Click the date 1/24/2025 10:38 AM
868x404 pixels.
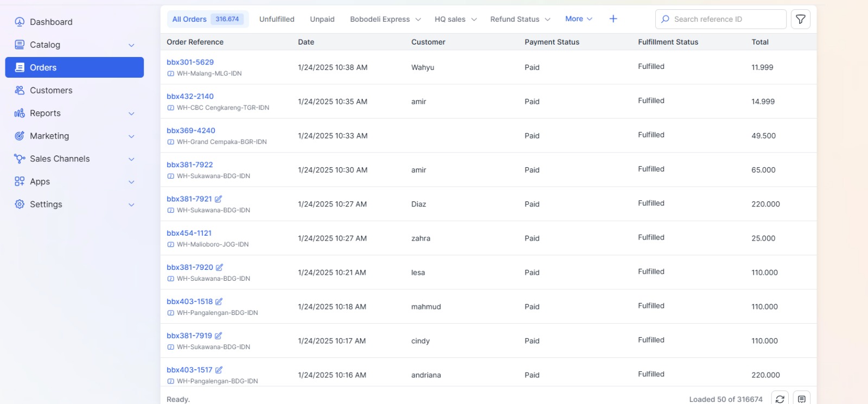[x=333, y=67]
